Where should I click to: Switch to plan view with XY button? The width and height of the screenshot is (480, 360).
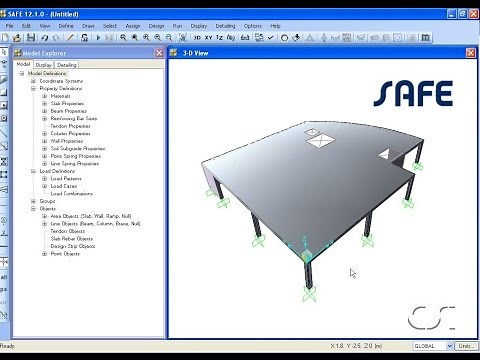coord(208,38)
